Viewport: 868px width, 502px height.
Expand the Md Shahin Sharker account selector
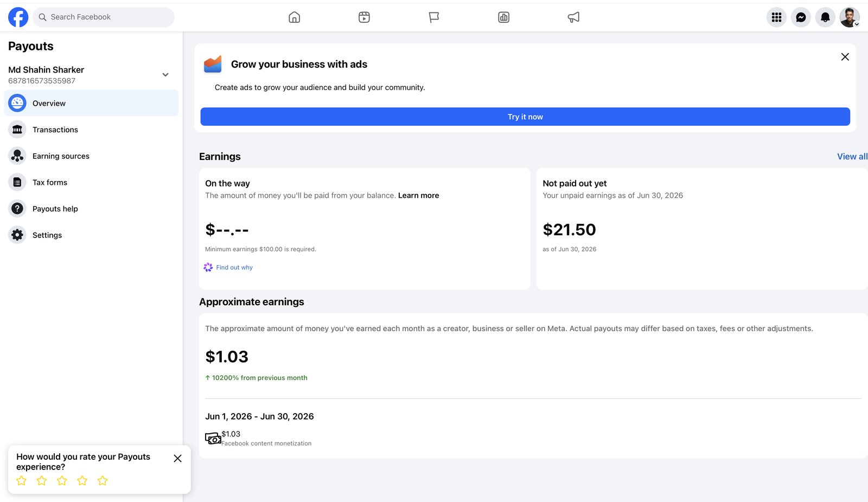point(165,75)
